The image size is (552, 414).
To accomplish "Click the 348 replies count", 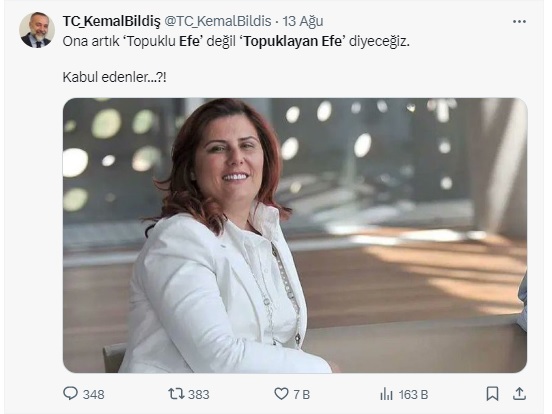I will [94, 394].
